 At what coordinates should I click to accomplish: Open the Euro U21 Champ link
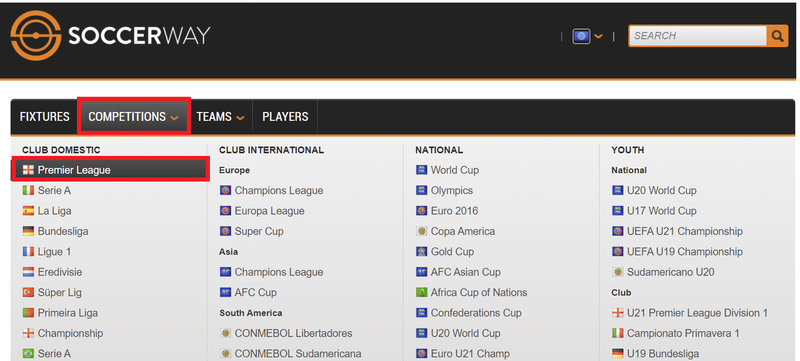[470, 353]
